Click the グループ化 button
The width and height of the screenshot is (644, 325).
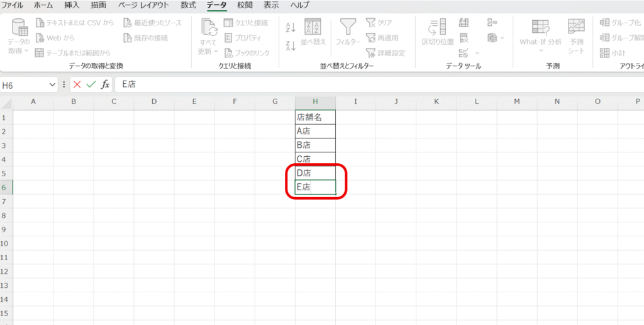pyautogui.click(x=621, y=23)
